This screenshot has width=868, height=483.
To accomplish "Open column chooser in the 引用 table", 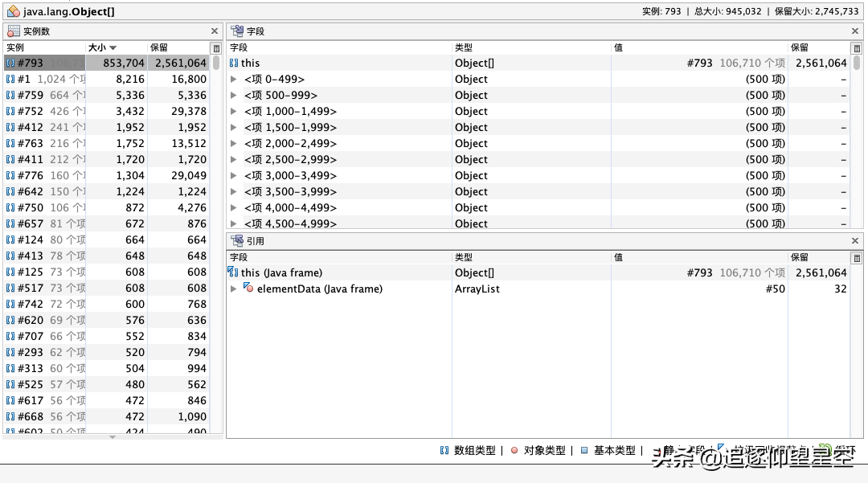I will tap(857, 258).
